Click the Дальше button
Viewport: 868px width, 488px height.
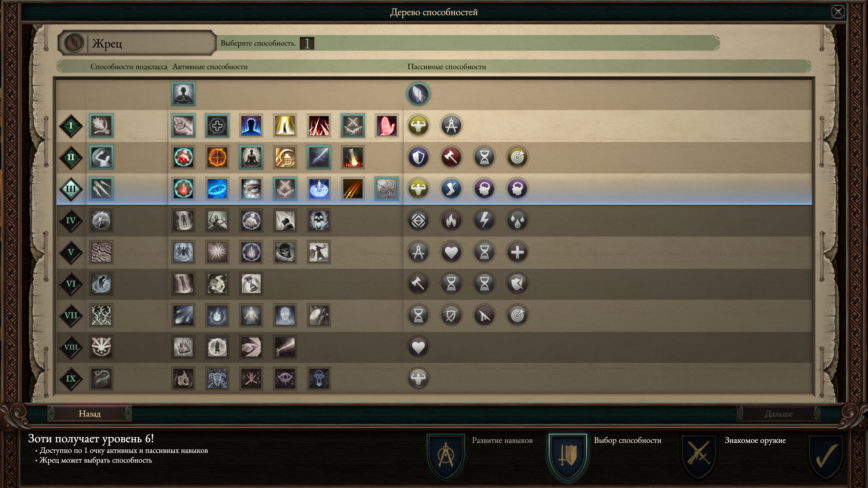pos(778,414)
